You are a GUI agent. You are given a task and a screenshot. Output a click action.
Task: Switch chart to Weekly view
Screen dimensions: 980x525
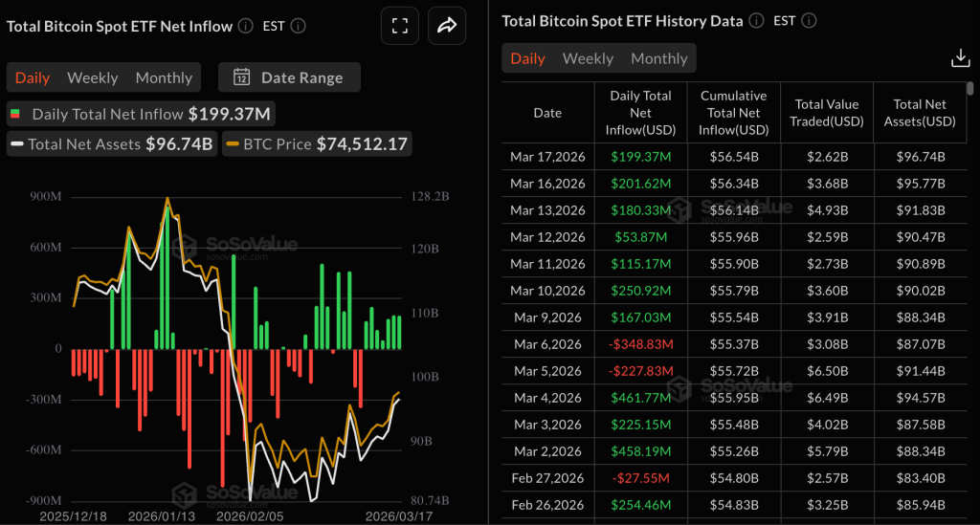coord(93,77)
